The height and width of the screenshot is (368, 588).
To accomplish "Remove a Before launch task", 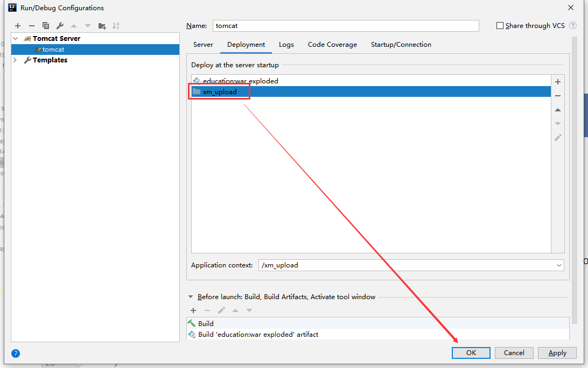I will click(x=207, y=310).
